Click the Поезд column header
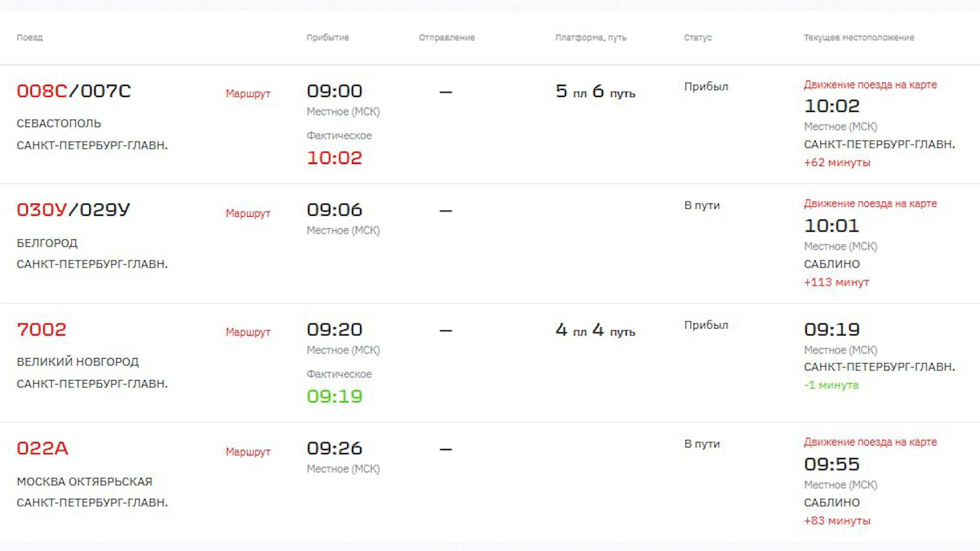980x551 pixels. point(30,38)
